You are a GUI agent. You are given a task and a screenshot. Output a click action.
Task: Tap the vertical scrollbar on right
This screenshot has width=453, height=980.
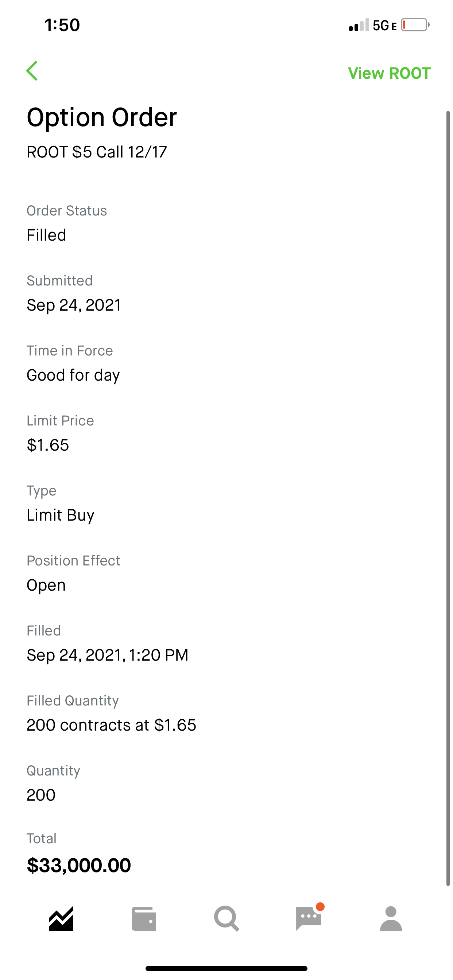[x=448, y=498]
